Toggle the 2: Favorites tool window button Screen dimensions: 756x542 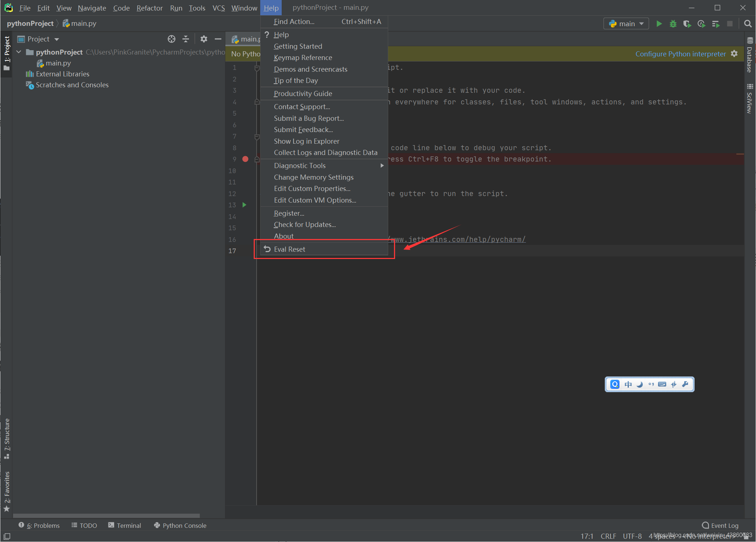[x=7, y=491]
